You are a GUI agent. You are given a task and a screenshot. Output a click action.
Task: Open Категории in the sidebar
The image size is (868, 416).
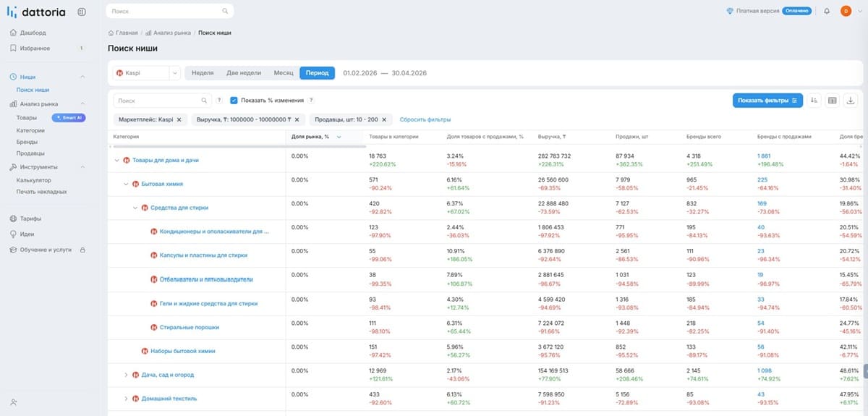point(30,130)
